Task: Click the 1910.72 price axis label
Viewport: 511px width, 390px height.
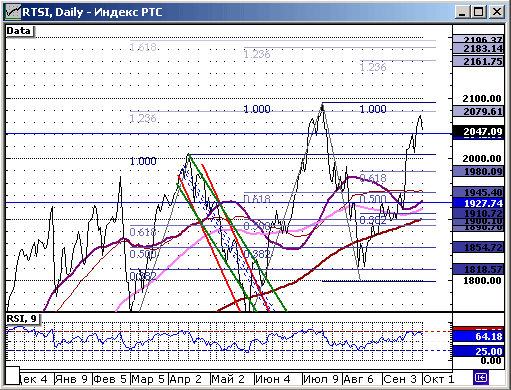Action: pos(478,213)
